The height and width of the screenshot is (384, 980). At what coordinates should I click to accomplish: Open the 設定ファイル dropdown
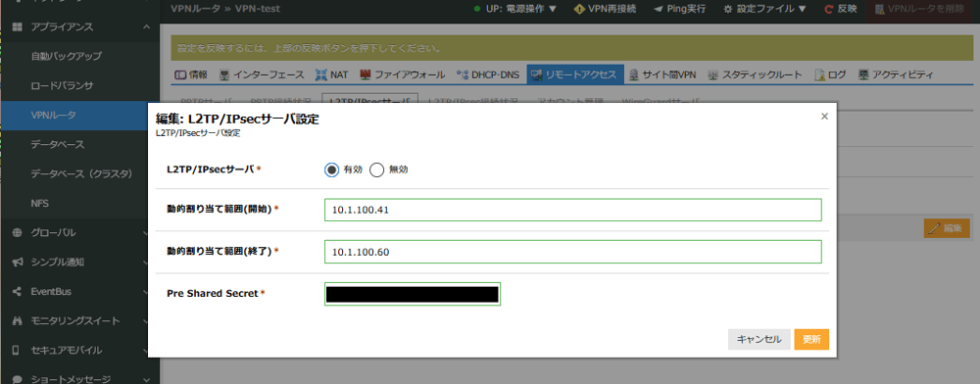tap(764, 10)
